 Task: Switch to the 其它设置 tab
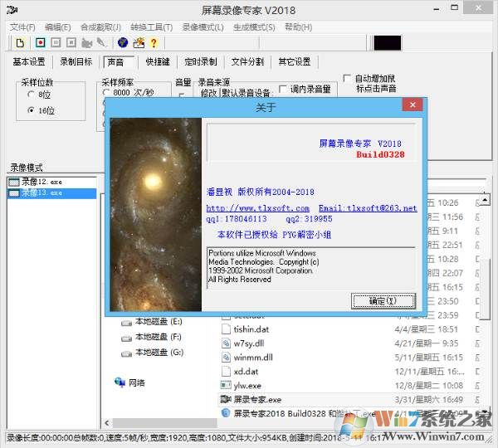click(x=295, y=61)
